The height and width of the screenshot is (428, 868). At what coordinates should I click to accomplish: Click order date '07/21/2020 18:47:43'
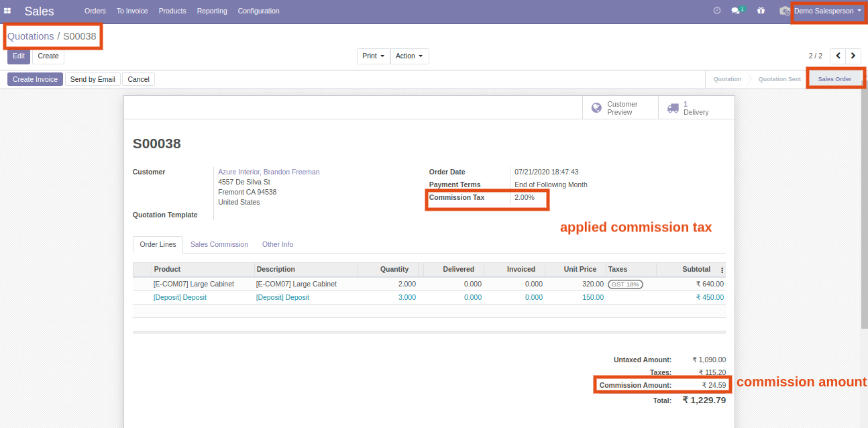547,172
